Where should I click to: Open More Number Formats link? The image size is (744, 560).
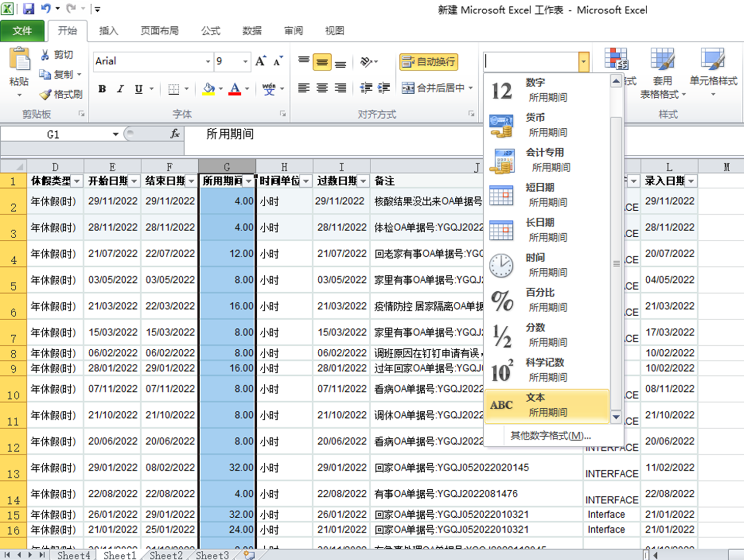[x=550, y=436]
